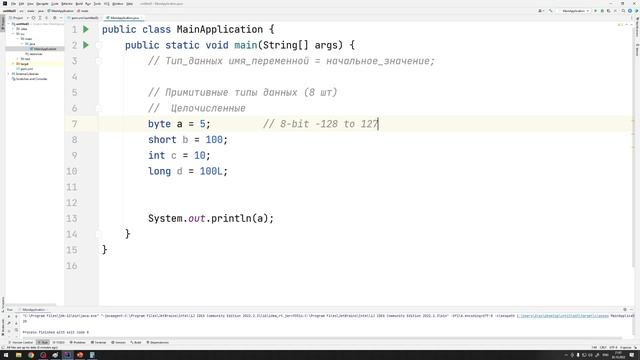
Task: Open the Help menu
Action: pos(129,4)
